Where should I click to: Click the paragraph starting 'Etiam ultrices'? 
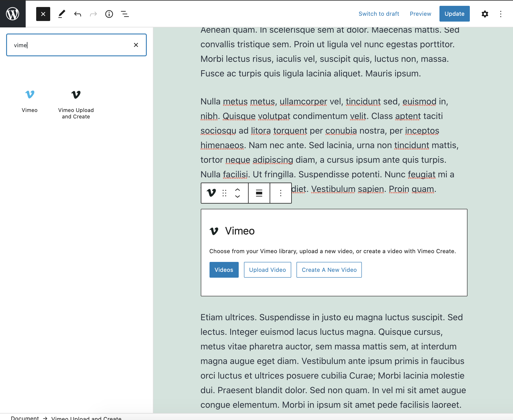(333, 361)
